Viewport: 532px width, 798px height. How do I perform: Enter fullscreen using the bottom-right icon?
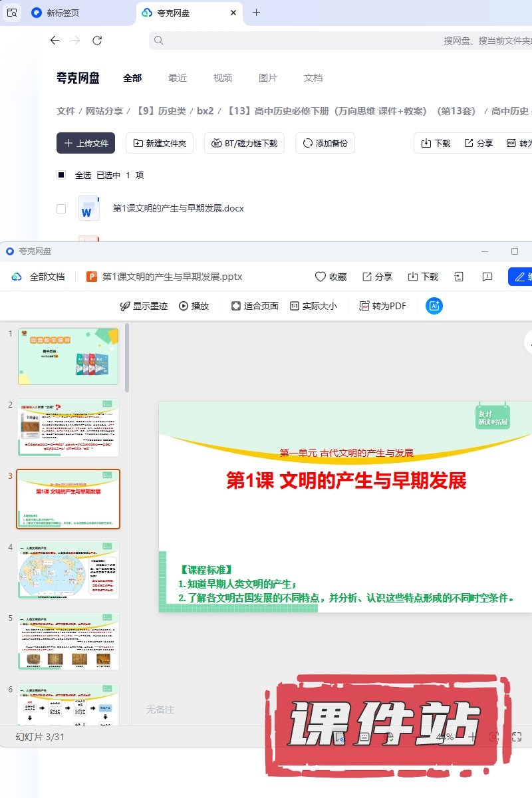517,737
